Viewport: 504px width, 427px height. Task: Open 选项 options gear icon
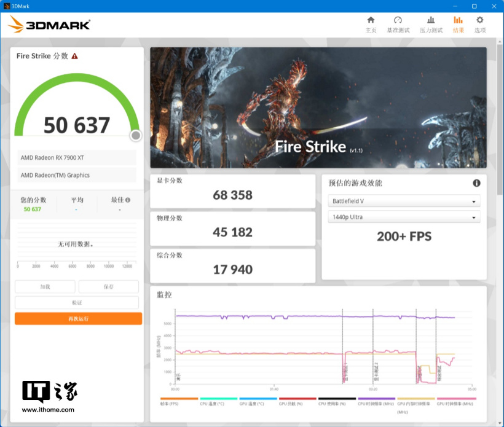click(x=480, y=21)
